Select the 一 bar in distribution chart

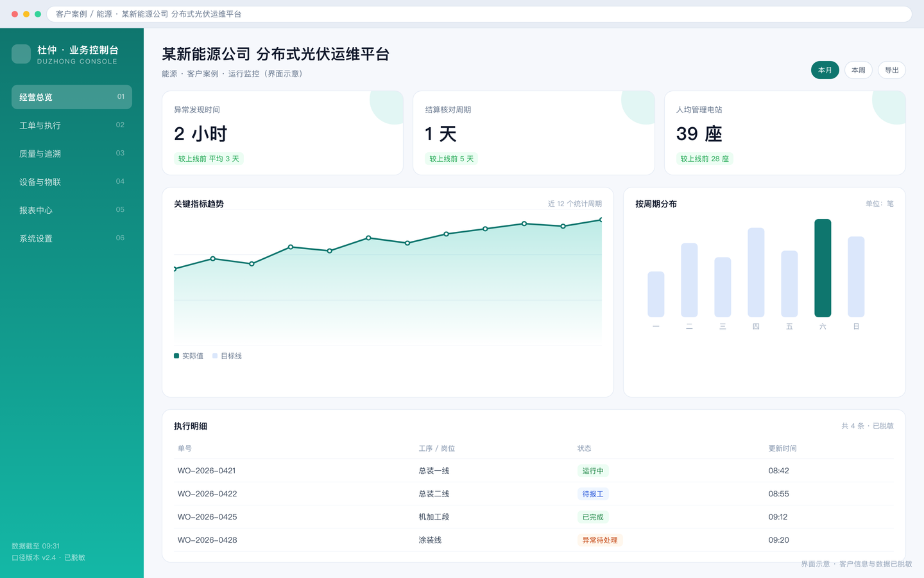coord(656,294)
